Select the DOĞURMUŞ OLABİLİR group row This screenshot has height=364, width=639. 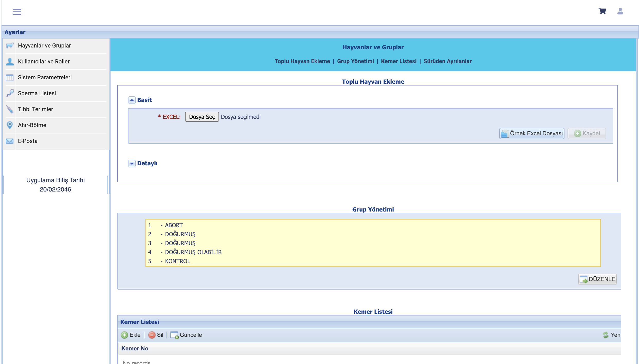pos(193,252)
